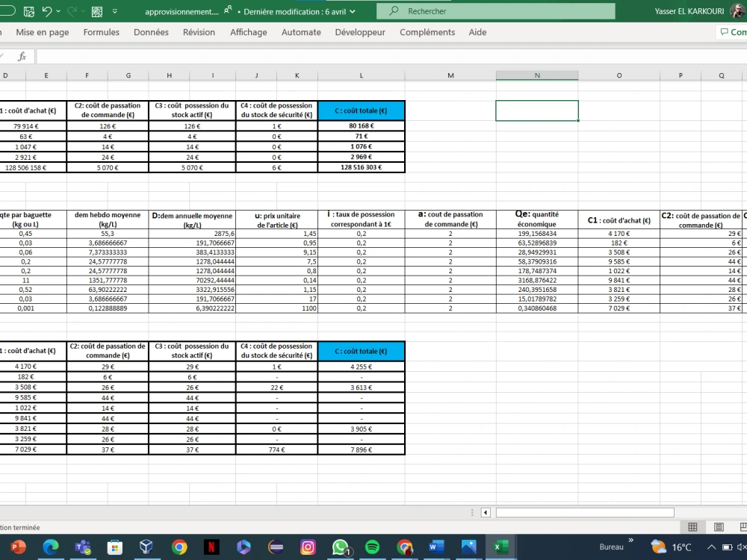Image resolution: width=747 pixels, height=560 pixels.
Task: Click the 'a: cout de passation de commande' header
Action: point(450,219)
